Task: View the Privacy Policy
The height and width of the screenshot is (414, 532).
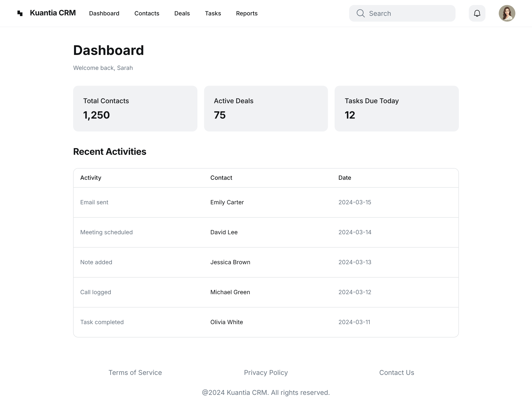Action: pyautogui.click(x=266, y=372)
